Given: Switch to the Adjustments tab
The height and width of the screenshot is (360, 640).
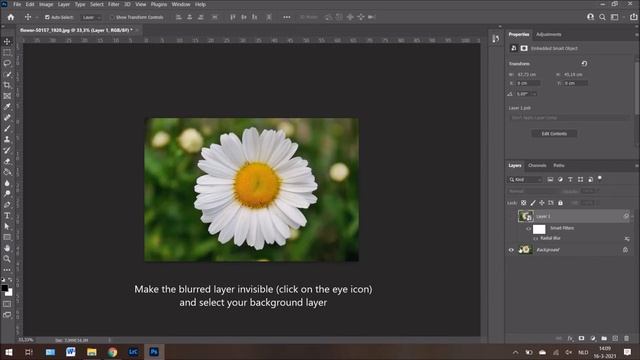Looking at the screenshot, I should point(549,35).
